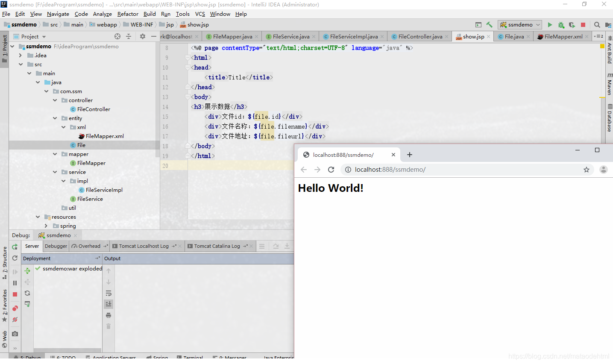Screen dimensions: 613x364
Task: Collapse the mapper package
Action: coord(55,154)
